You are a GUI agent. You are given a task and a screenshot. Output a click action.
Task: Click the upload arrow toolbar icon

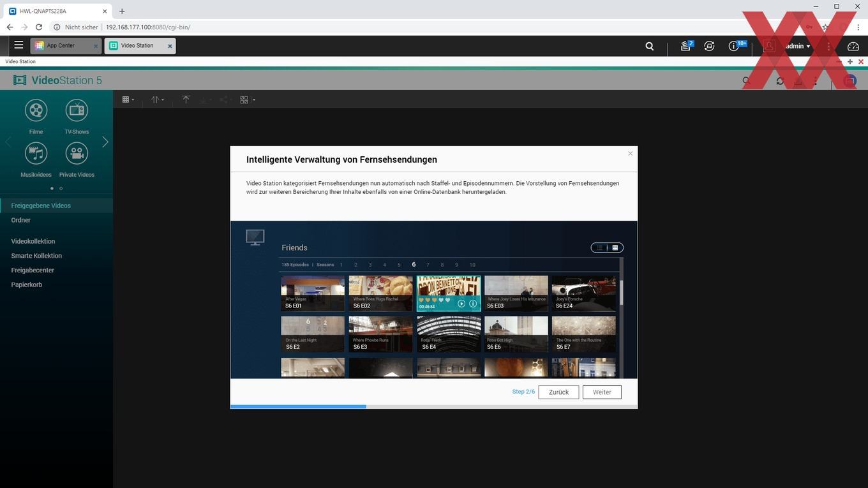click(186, 100)
